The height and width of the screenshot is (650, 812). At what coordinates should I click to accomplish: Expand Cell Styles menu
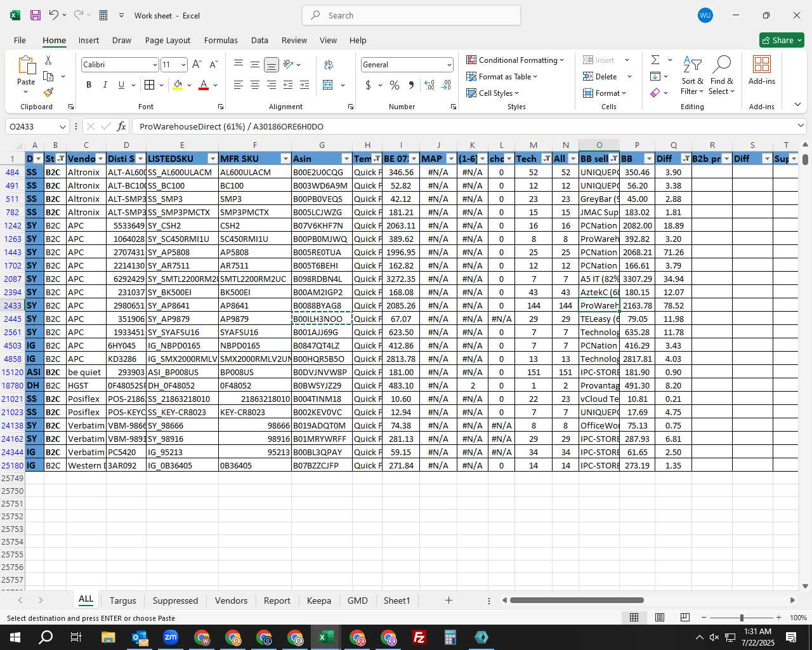(492, 93)
